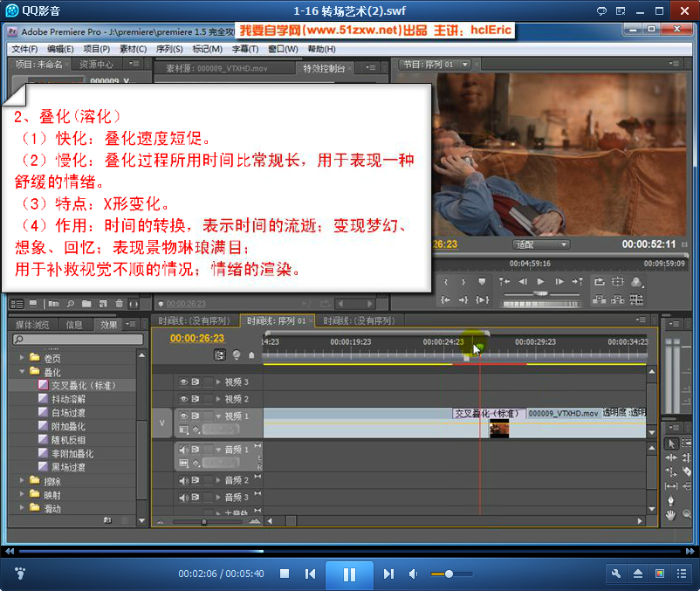
Task: Open the 适配 zoom dropdown in monitor
Action: (x=540, y=244)
